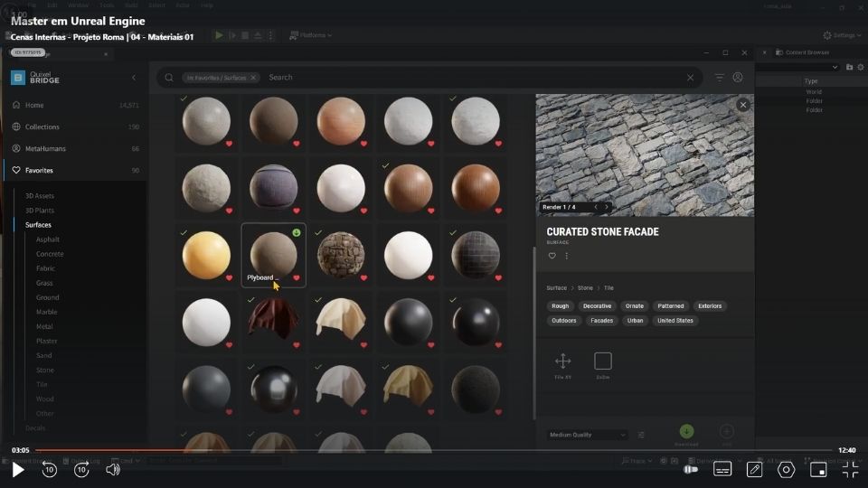Select 3D Plants category

(x=39, y=211)
